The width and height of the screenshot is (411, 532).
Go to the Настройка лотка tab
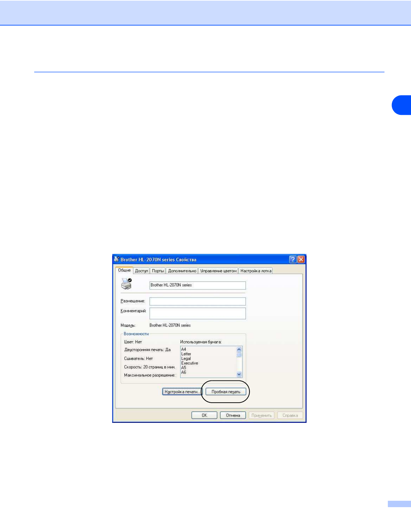(x=256, y=271)
